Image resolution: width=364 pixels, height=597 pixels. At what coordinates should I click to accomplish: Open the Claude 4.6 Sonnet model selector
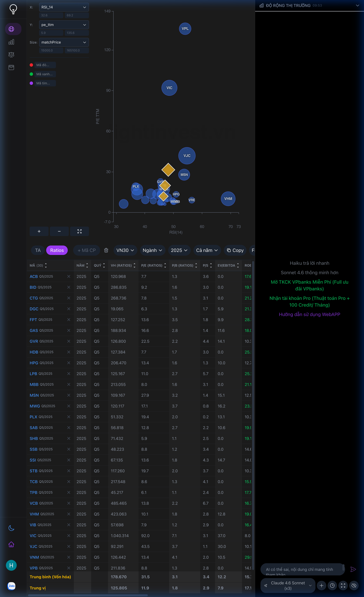[x=288, y=585]
